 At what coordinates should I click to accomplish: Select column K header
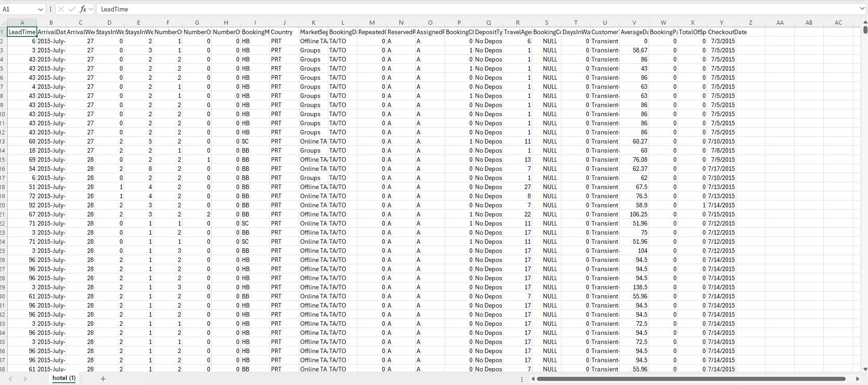click(x=313, y=22)
